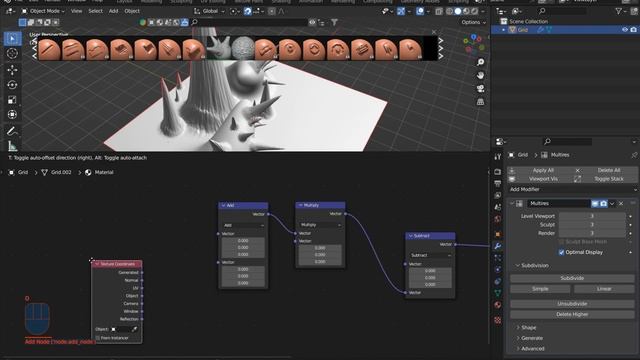The height and width of the screenshot is (360, 640).
Task: Select the Annotate tool
Action: pyautogui.click(x=12, y=131)
